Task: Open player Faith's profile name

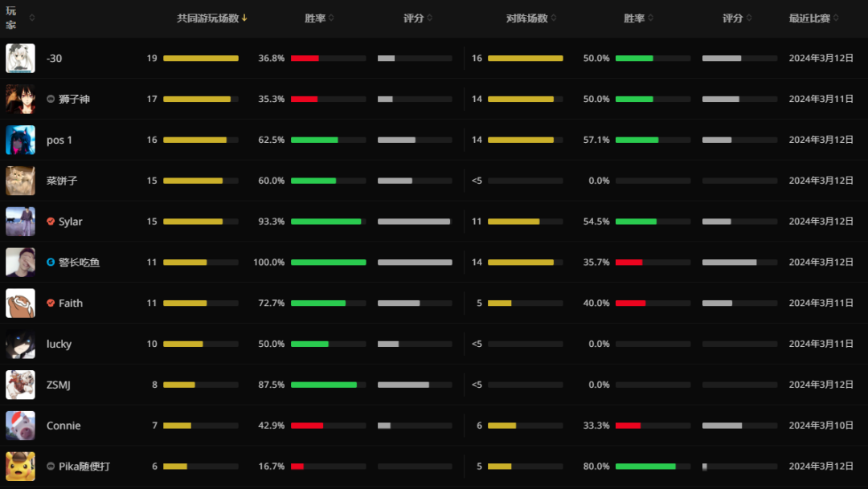Action: pos(70,304)
